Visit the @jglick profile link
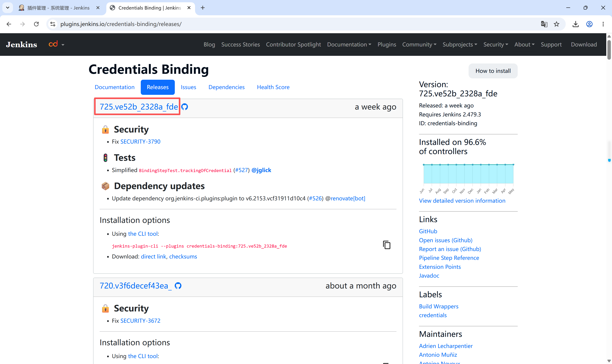This screenshot has height=364, width=612. coord(261,170)
